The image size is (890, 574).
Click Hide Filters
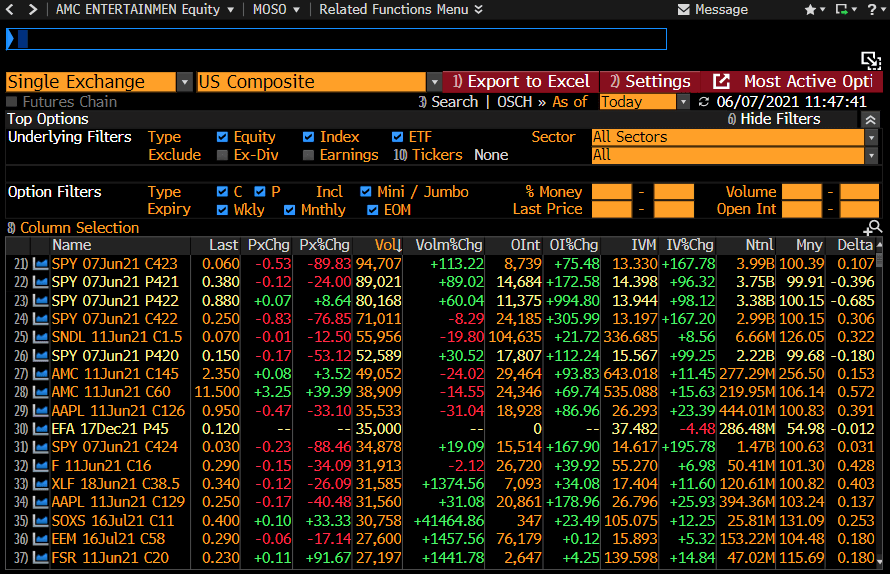pos(774,119)
